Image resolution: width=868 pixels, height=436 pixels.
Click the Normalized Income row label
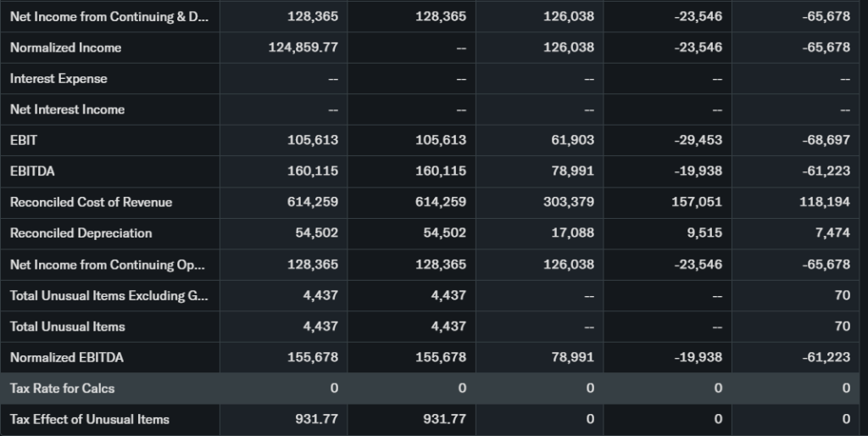(x=65, y=48)
